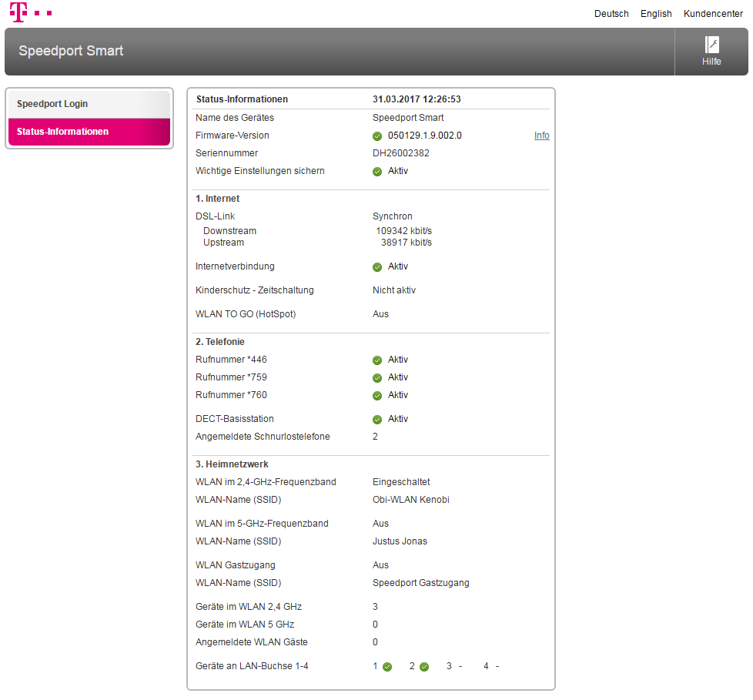Click the DECT-Basisstation label
The height and width of the screenshot is (700, 753).
tap(234, 419)
